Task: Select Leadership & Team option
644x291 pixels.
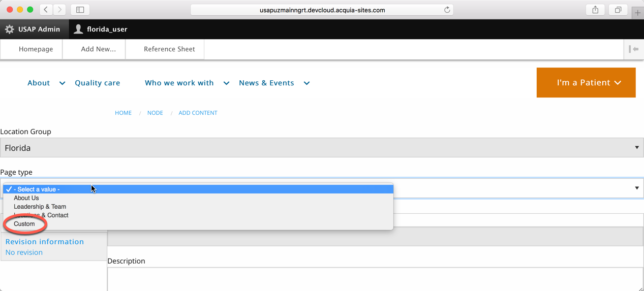Action: pyautogui.click(x=40, y=207)
